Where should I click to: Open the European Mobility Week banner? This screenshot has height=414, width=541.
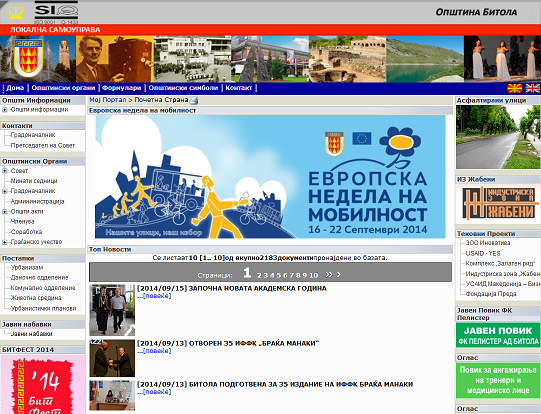click(x=270, y=177)
